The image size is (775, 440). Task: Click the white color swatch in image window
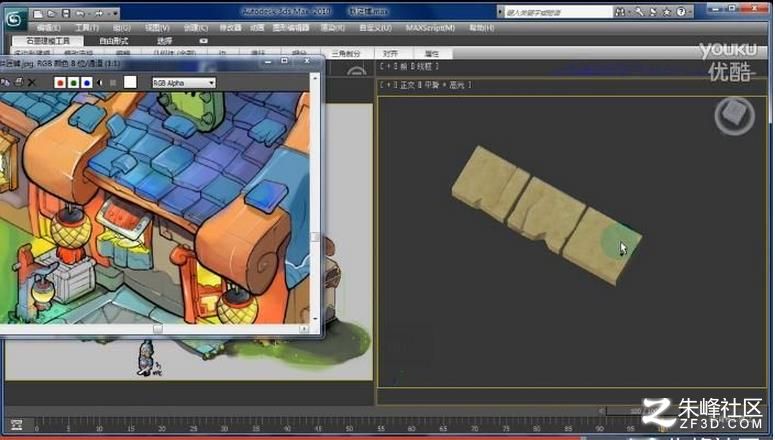(130, 82)
